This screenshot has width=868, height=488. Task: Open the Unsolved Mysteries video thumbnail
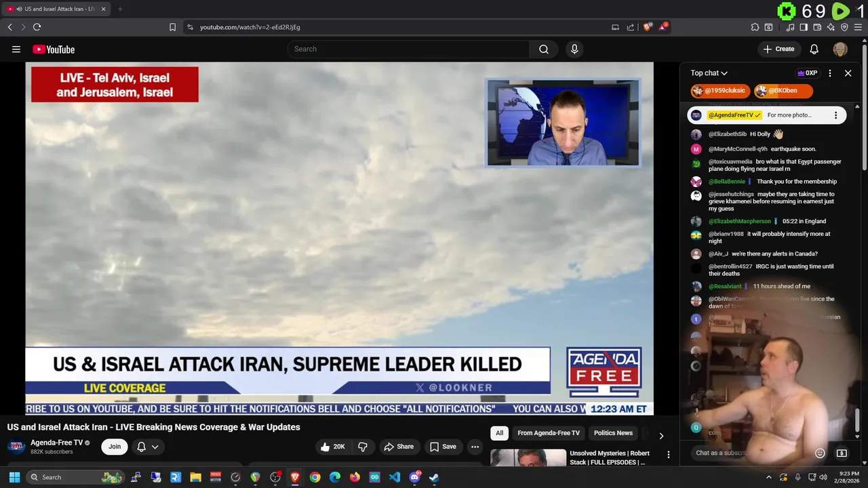528,457
